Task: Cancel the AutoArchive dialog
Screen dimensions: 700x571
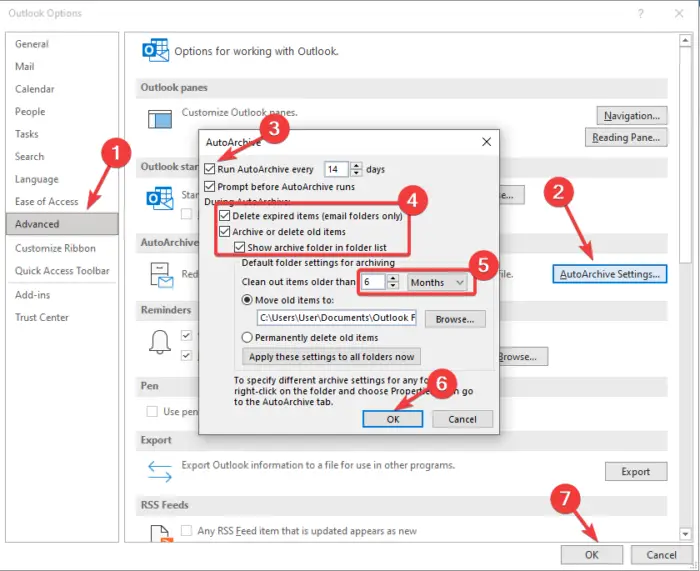Action: 462,419
